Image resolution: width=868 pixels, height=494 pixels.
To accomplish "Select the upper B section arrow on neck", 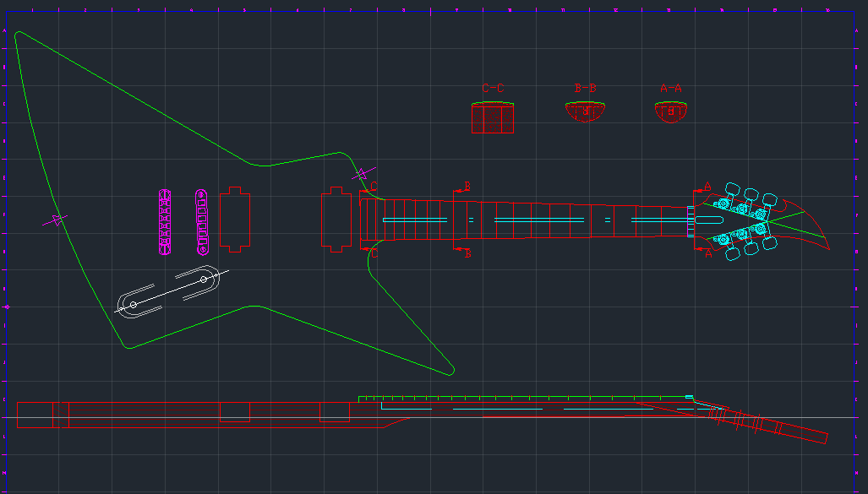I will (461, 188).
